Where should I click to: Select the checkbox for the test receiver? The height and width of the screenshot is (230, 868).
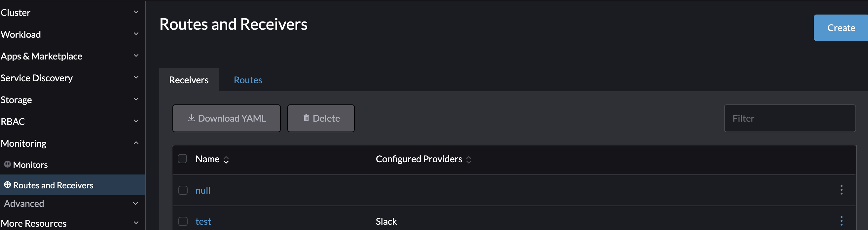coord(183,221)
